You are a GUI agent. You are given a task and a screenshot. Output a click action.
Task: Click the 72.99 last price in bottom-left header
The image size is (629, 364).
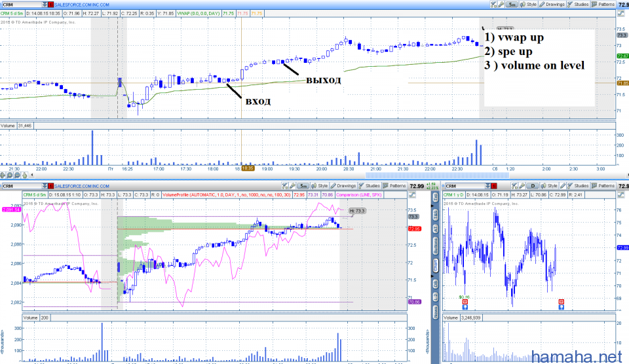click(417, 186)
